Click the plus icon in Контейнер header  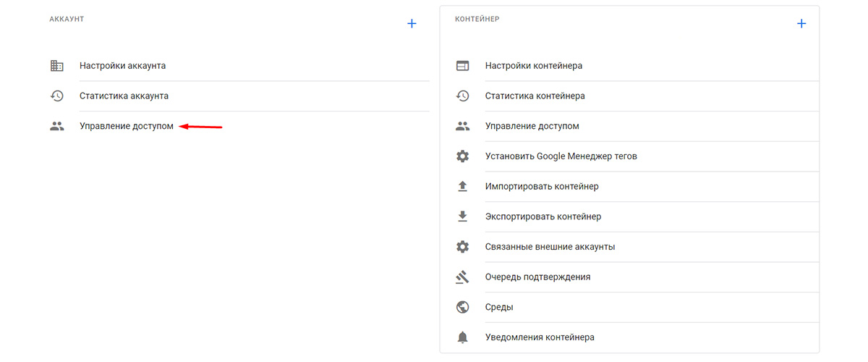coord(801,23)
